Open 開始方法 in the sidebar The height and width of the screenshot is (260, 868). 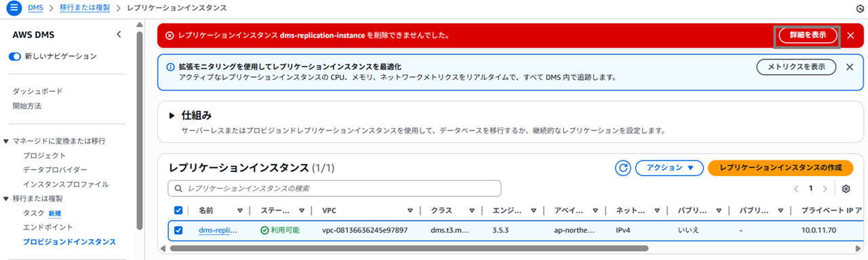tap(27, 106)
